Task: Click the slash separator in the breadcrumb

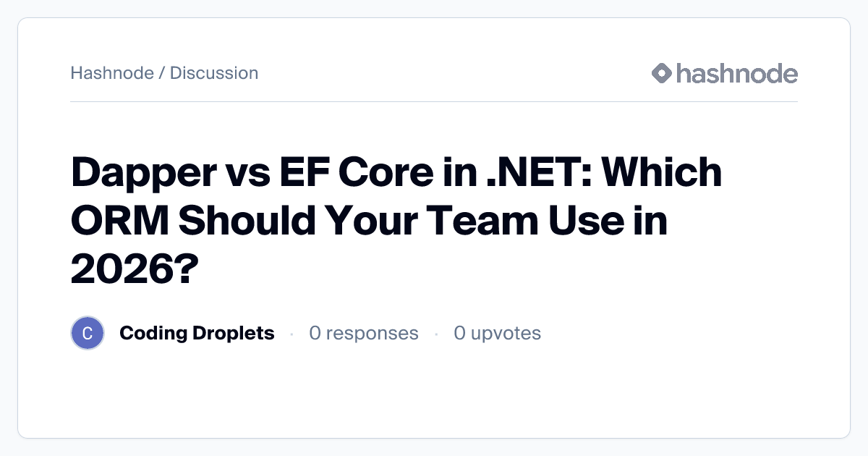Action: tap(161, 73)
